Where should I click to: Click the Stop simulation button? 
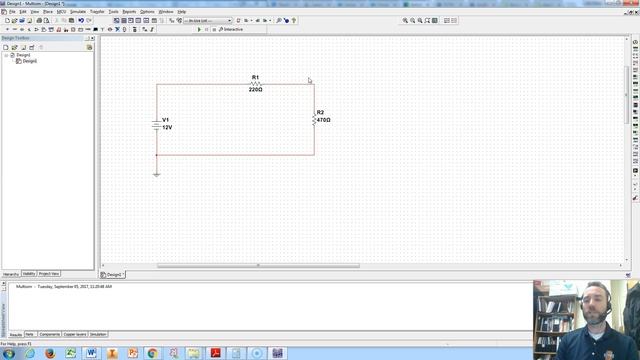pyautogui.click(x=214, y=29)
